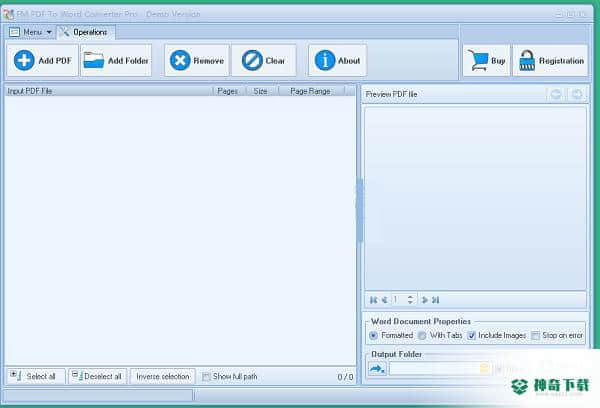This screenshot has width=600, height=408.
Task: Click the Pages column header
Action: coord(227,91)
